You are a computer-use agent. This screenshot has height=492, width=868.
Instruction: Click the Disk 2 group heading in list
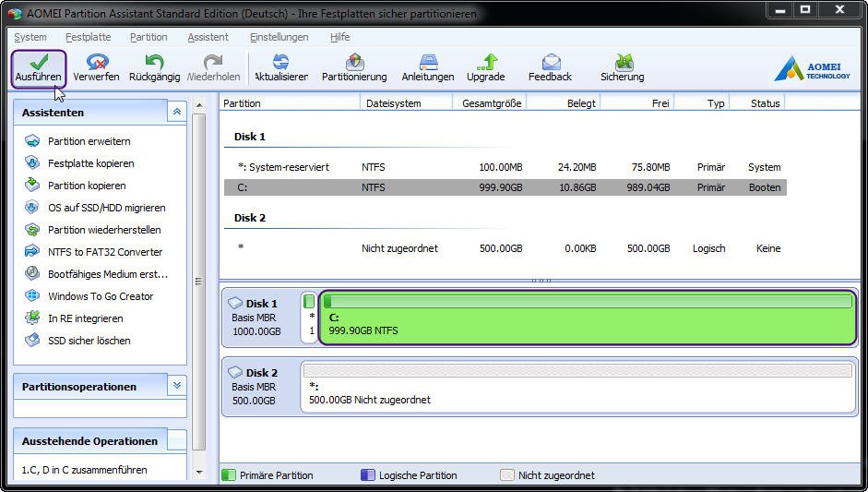pyautogui.click(x=250, y=218)
